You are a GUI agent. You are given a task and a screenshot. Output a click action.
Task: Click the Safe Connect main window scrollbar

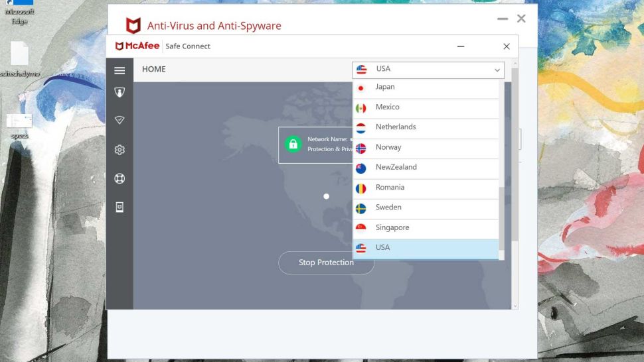[515, 154]
